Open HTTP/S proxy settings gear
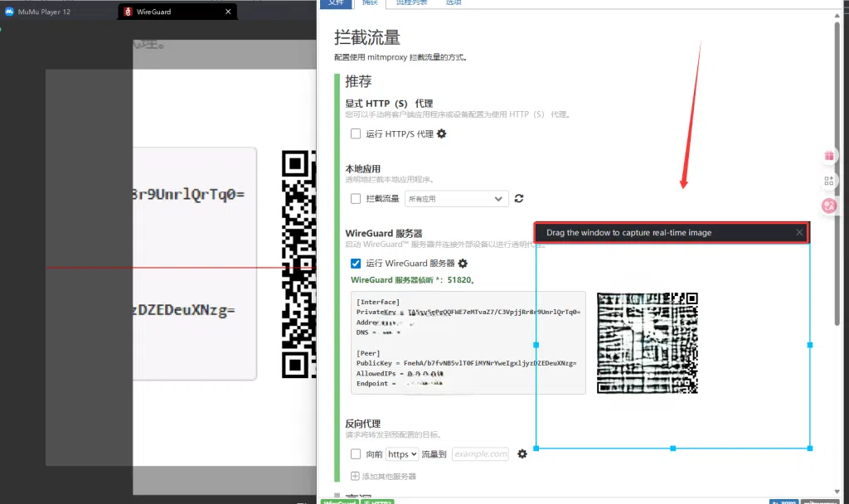This screenshot has height=504, width=849. coord(442,133)
